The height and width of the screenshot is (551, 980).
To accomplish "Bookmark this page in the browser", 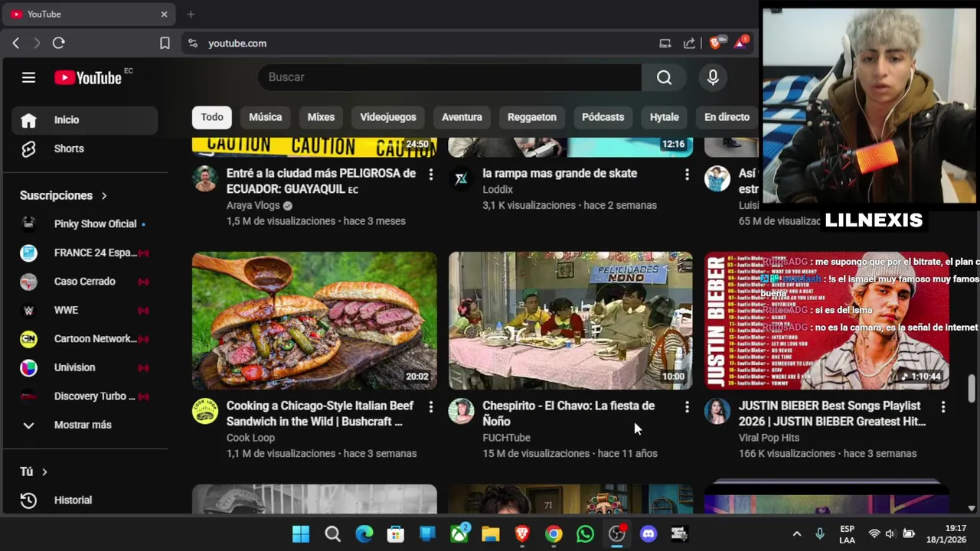I will click(165, 44).
